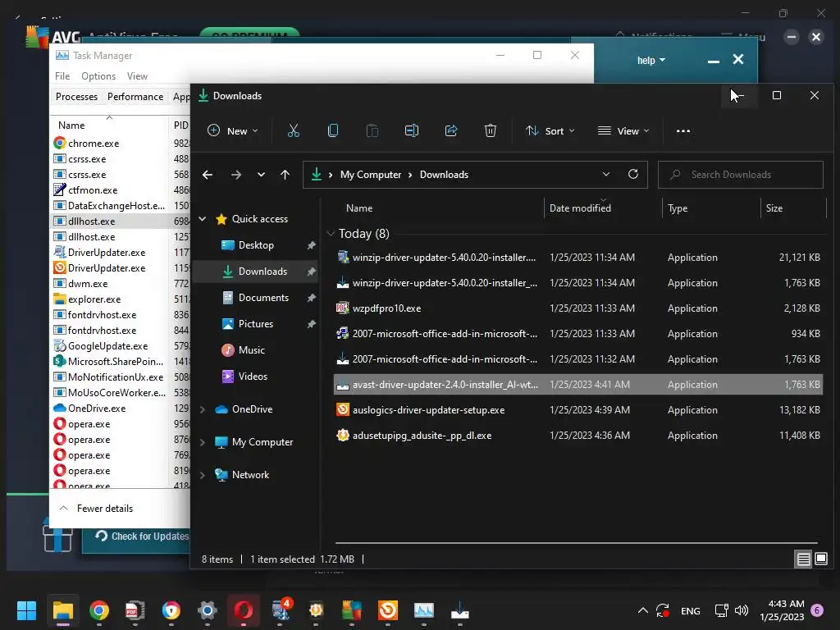Click the Paste icon in Downloads toolbar
The height and width of the screenshot is (630, 840).
point(372,130)
